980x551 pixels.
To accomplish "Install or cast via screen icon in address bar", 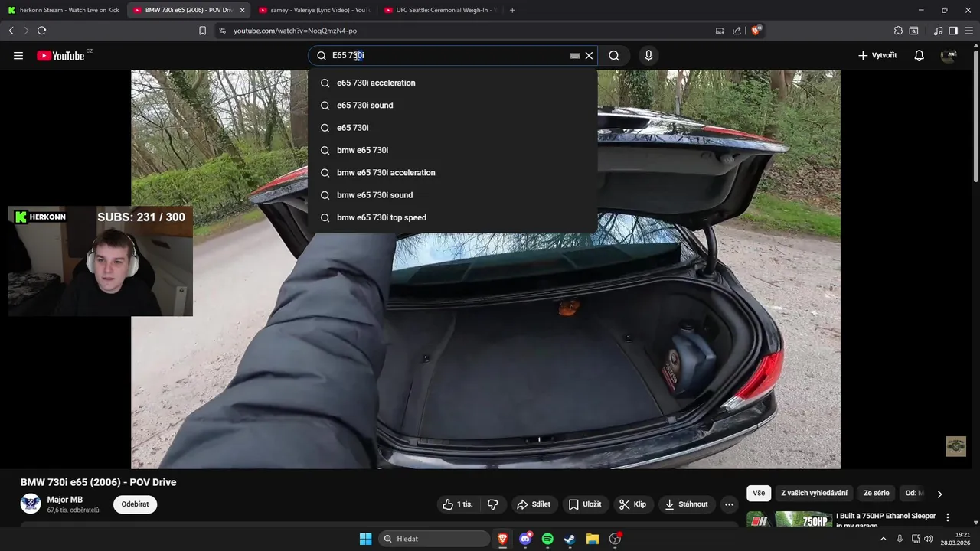I will tap(720, 31).
